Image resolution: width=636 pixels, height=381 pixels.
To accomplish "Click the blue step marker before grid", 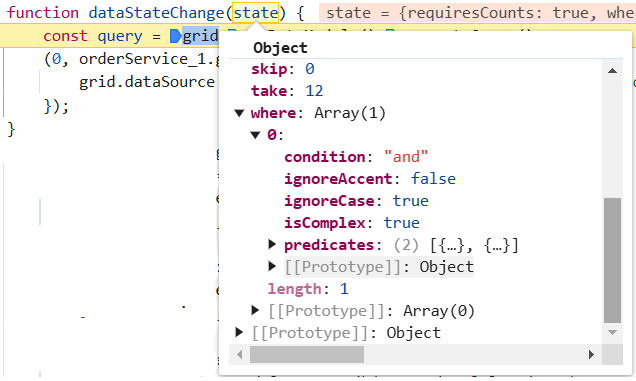I will click(x=175, y=37).
